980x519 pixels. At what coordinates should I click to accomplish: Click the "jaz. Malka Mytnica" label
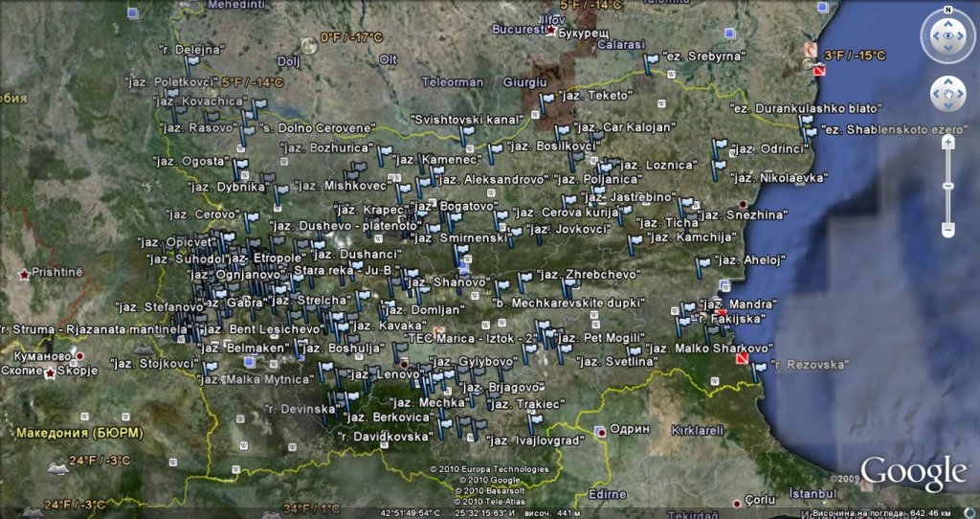click(x=255, y=379)
